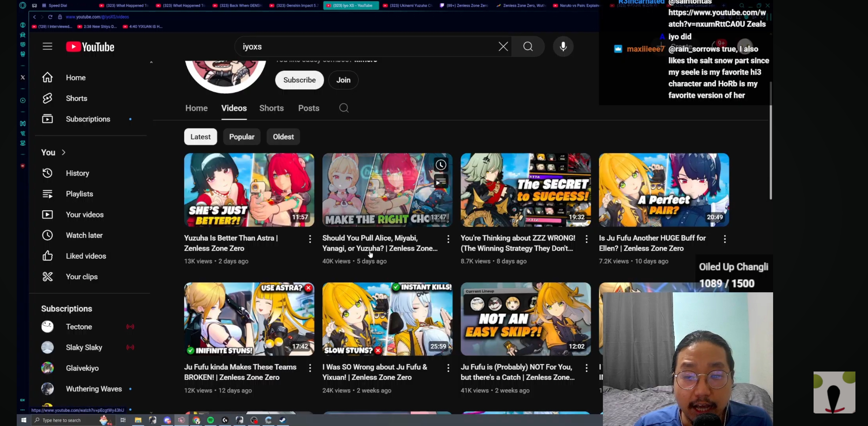The height and width of the screenshot is (426, 868).
Task: Switch to Naruto vs Pain browser tab
Action: [x=576, y=5]
